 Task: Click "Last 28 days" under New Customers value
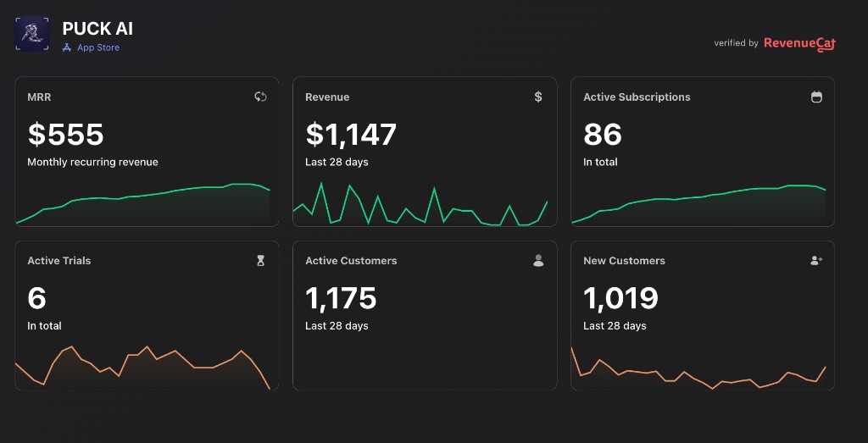(615, 326)
